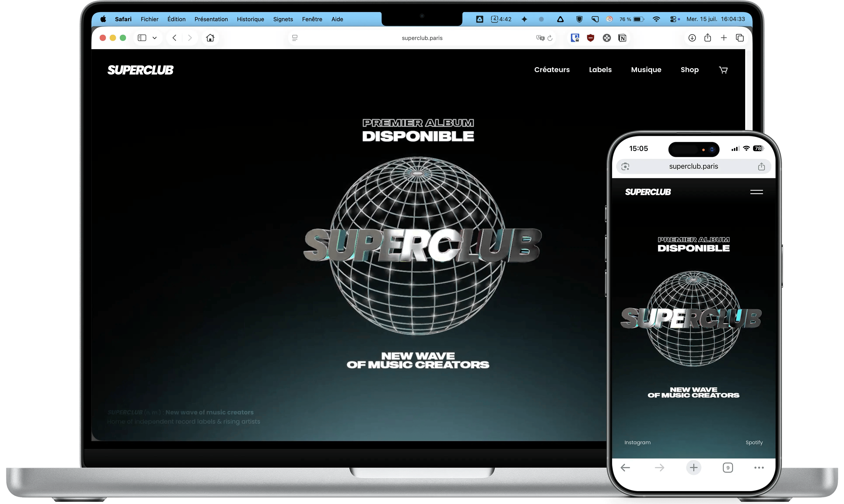The height and width of the screenshot is (504, 844).
Task: Open the Wi-Fi menu in macOS menu bar
Action: coord(656,19)
